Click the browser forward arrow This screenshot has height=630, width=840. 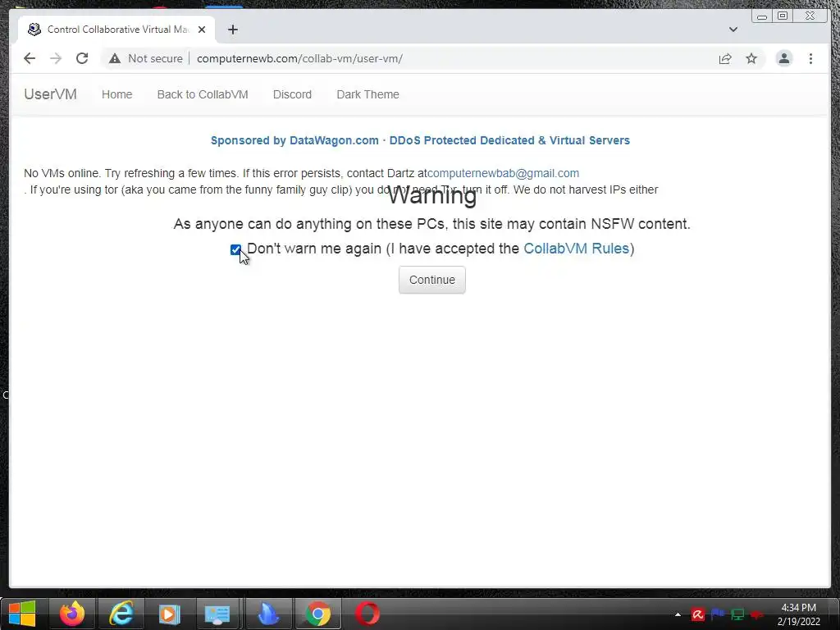(x=56, y=58)
